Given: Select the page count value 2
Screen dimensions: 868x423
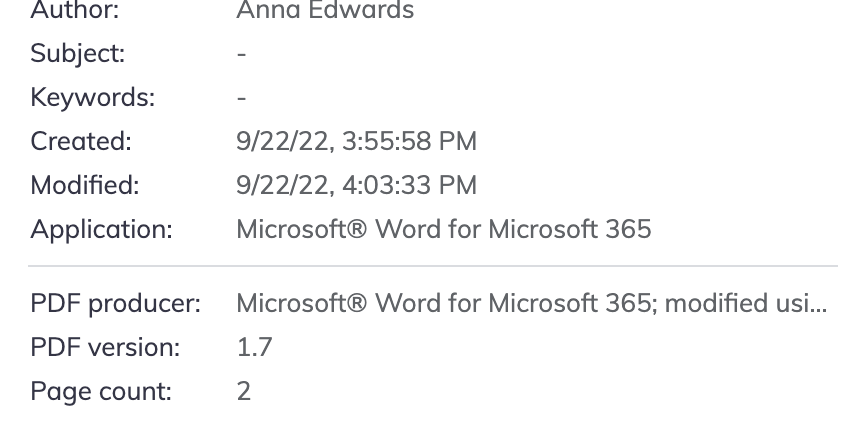Looking at the screenshot, I should tap(244, 391).
